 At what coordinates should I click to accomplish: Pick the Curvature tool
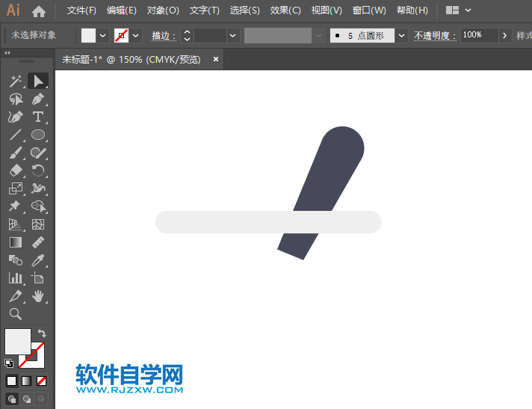[x=16, y=117]
